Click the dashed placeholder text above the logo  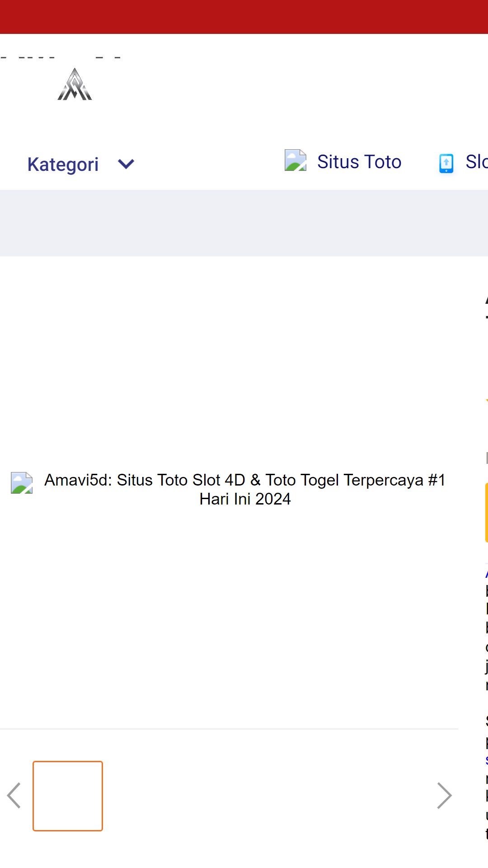click(61, 57)
